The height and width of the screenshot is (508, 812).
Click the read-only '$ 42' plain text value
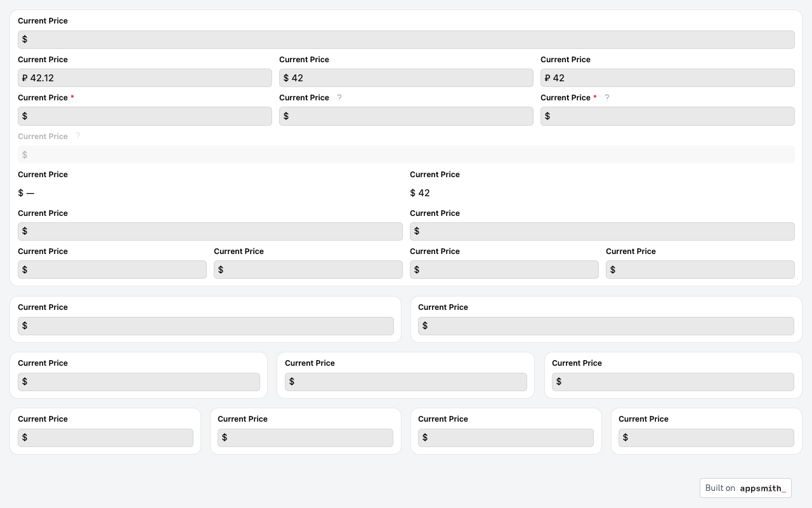coord(420,193)
